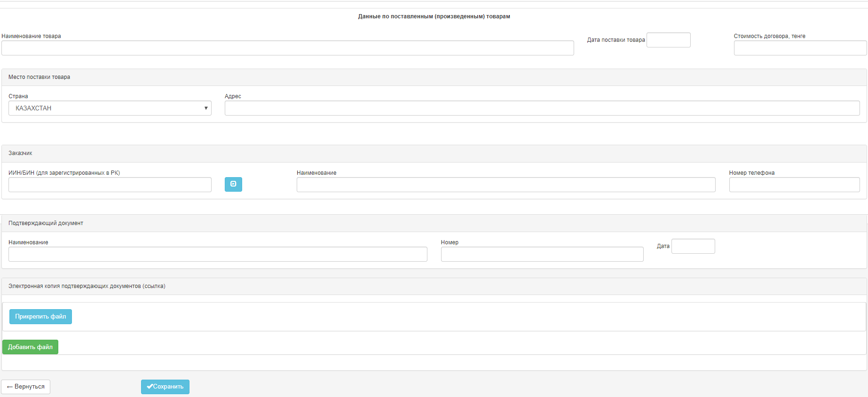Click the Подтверждающий документ panel header
The image size is (868, 397).
coord(434,223)
